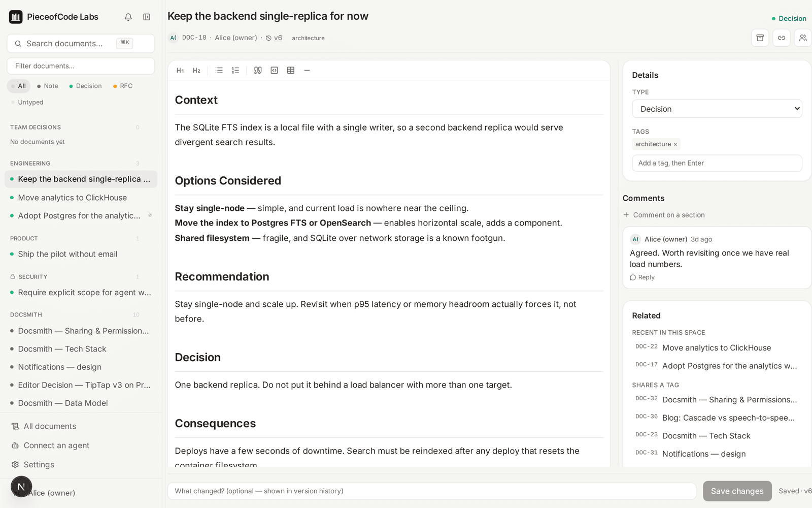Open the Type dropdown
This screenshot has width=812, height=508.
(x=717, y=109)
